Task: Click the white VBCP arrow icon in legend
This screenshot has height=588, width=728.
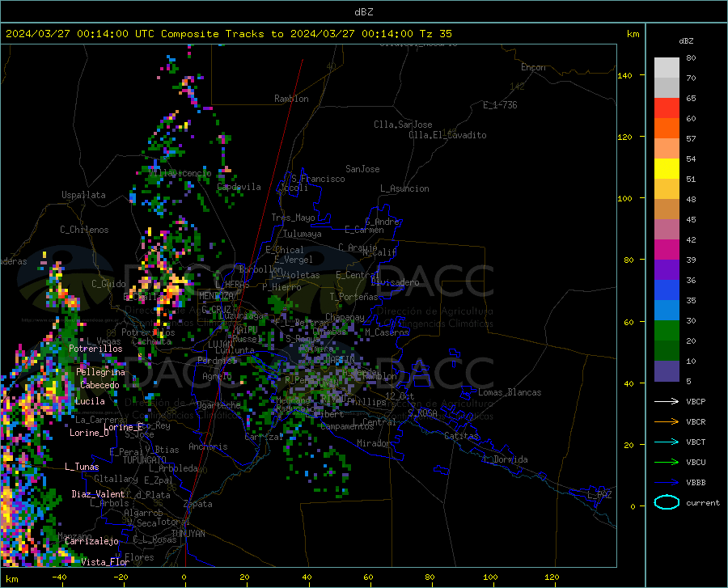Action: pyautogui.click(x=667, y=401)
